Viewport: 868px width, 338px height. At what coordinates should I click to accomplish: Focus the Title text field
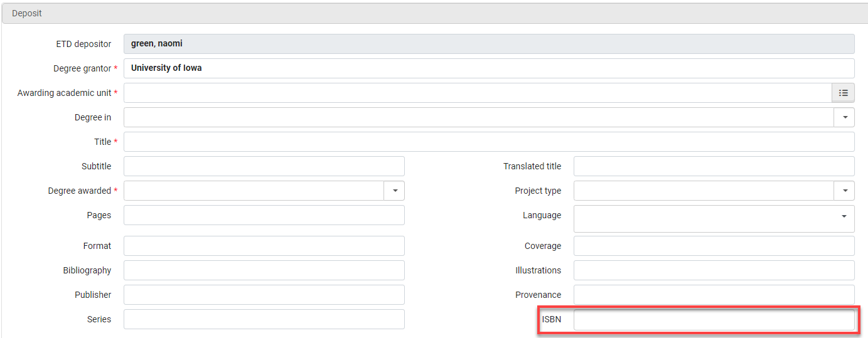point(488,142)
